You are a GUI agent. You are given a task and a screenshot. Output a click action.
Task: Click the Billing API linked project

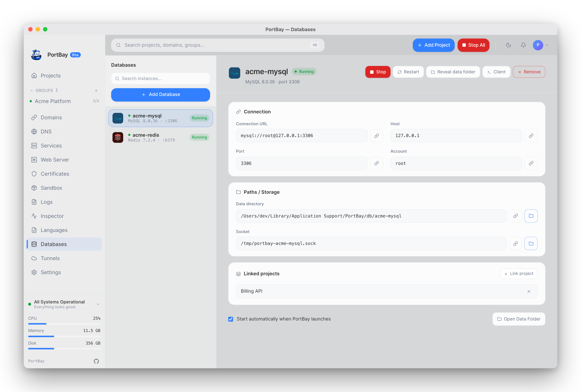click(x=386, y=291)
